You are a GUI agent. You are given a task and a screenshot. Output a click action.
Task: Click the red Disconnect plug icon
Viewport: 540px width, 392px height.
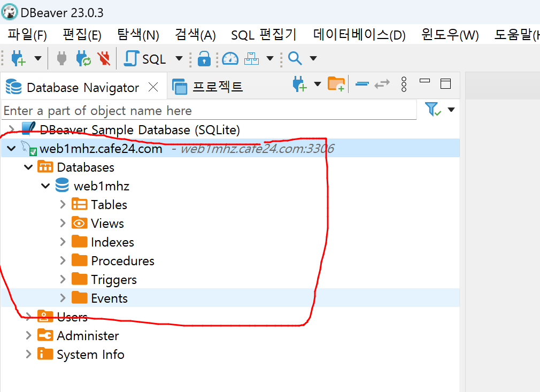104,58
